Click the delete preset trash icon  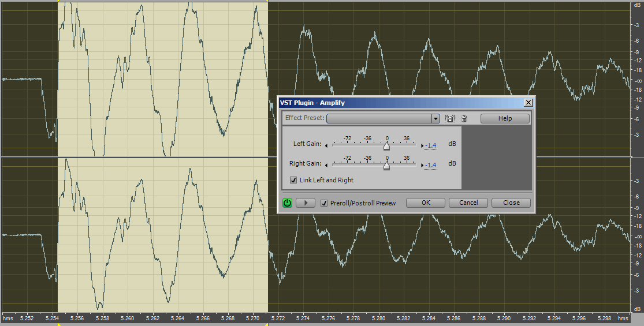click(464, 119)
